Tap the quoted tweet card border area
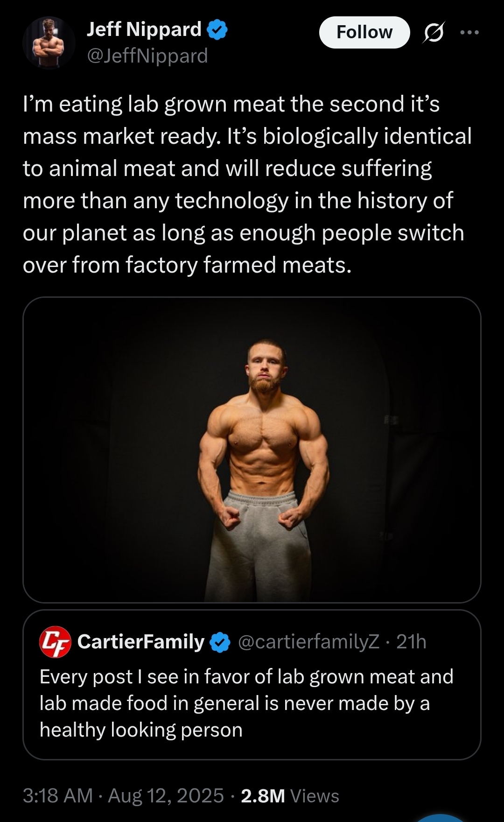This screenshot has height=822, width=504. (x=252, y=685)
